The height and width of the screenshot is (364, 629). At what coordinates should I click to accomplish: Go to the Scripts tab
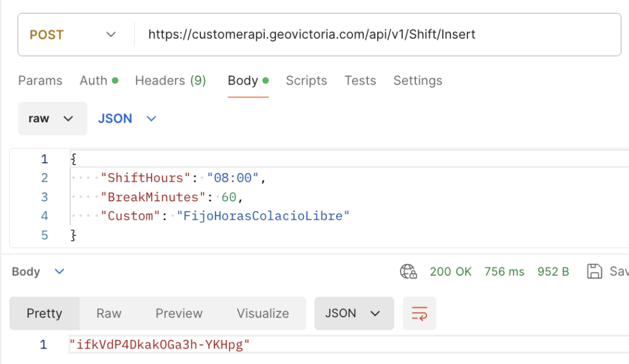click(307, 80)
